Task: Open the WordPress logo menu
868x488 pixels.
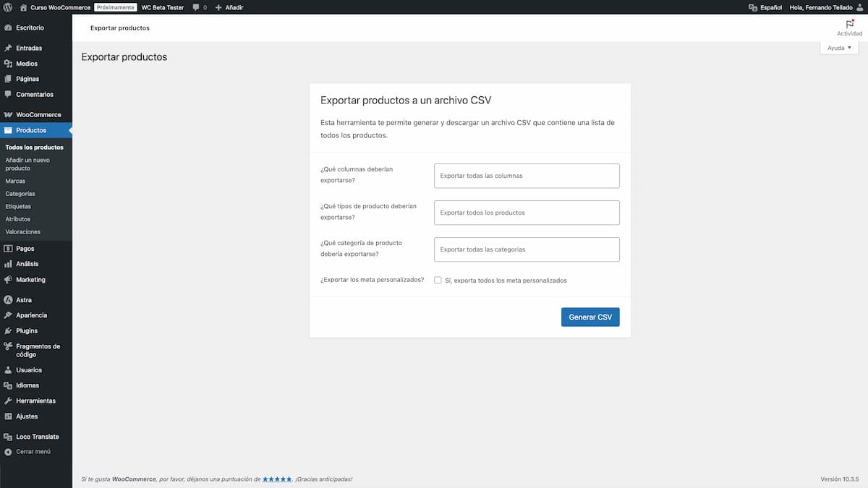Action: 7,7
